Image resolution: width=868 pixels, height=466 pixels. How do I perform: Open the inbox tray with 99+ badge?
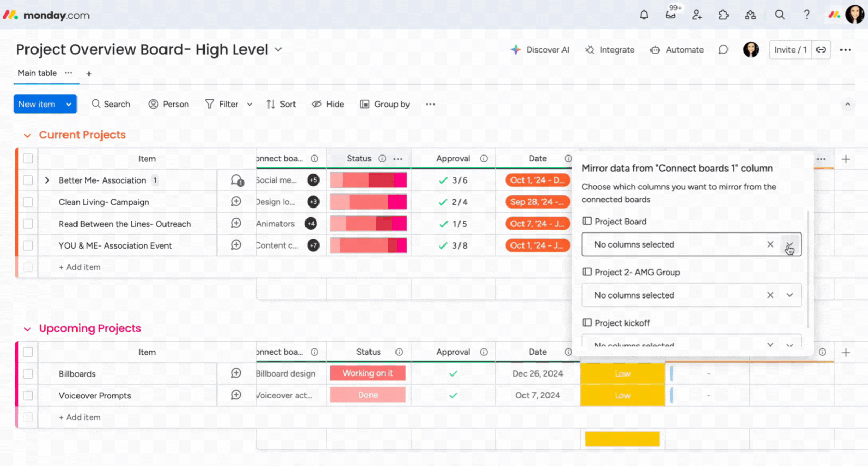pos(671,15)
